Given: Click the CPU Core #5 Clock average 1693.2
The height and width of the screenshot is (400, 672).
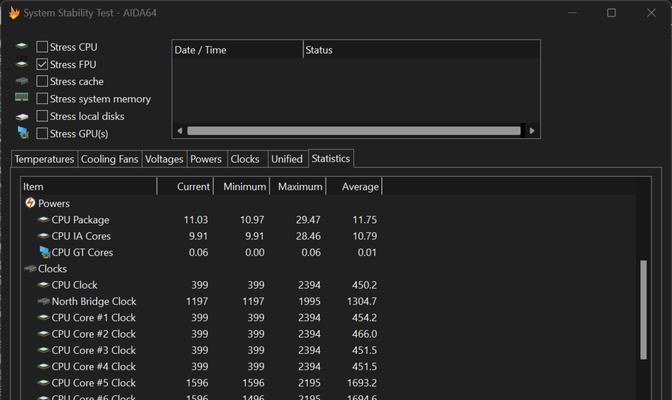Looking at the screenshot, I should (362, 382).
